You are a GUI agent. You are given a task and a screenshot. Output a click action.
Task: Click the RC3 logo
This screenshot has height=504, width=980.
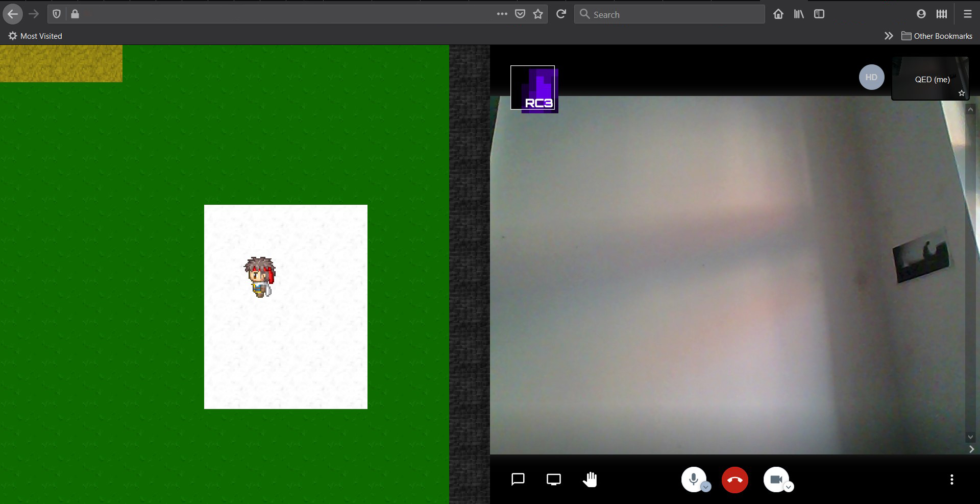tap(534, 88)
